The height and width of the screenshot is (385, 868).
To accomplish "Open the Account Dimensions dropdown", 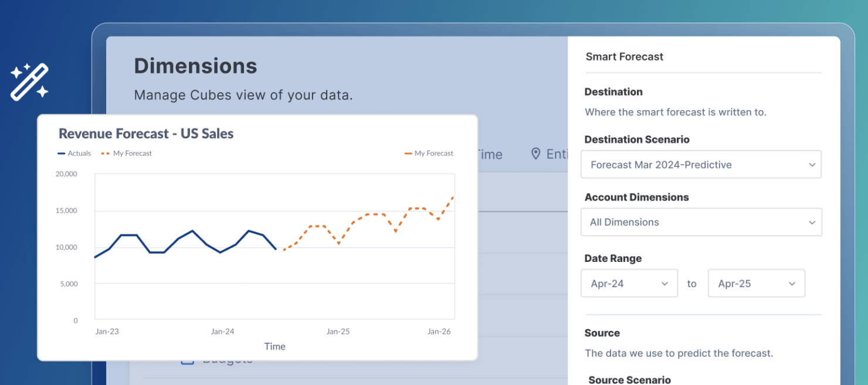I will tap(701, 222).
